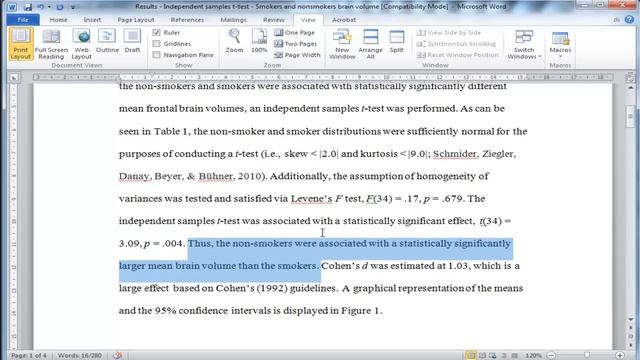Switch to Web Layout view
The image size is (640, 360).
click(81, 44)
